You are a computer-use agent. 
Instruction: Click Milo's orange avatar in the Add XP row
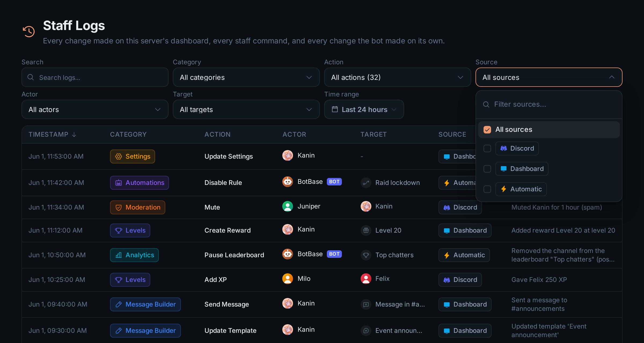[x=288, y=279]
